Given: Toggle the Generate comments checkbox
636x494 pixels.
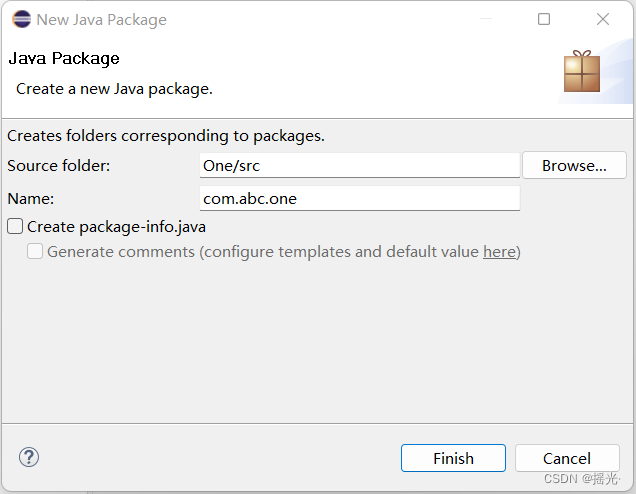Looking at the screenshot, I should click(35, 251).
